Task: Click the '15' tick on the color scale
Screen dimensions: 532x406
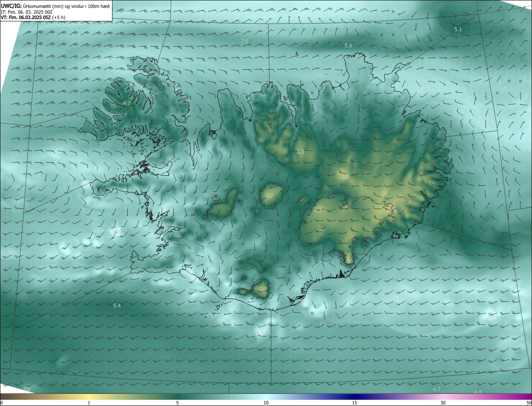Action: pos(355,403)
